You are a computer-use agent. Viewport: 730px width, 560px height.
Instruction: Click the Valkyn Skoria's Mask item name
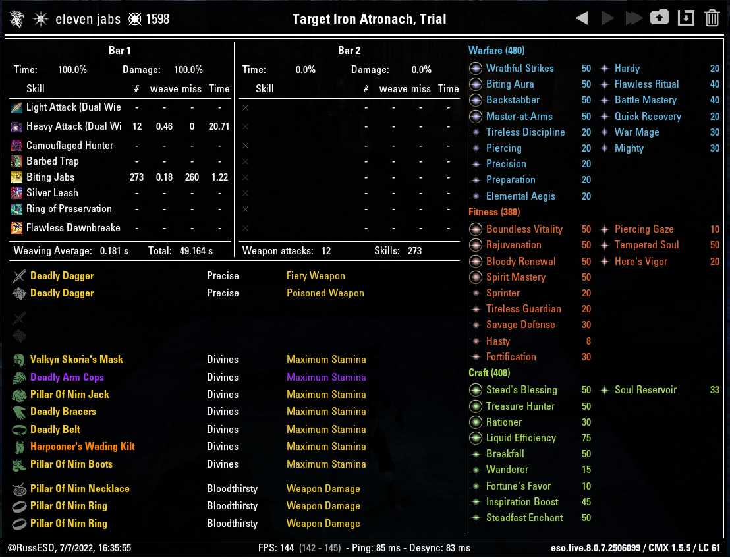click(77, 360)
